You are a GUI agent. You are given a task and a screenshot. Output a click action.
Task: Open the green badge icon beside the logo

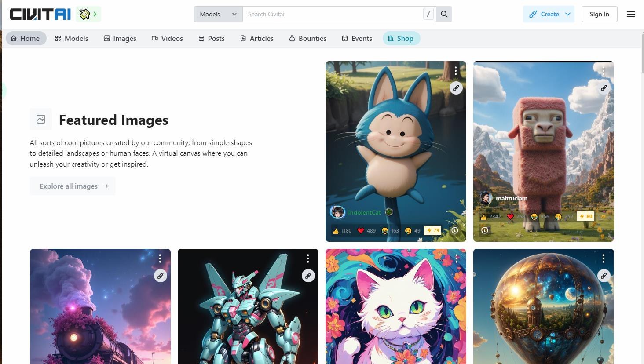88,14
